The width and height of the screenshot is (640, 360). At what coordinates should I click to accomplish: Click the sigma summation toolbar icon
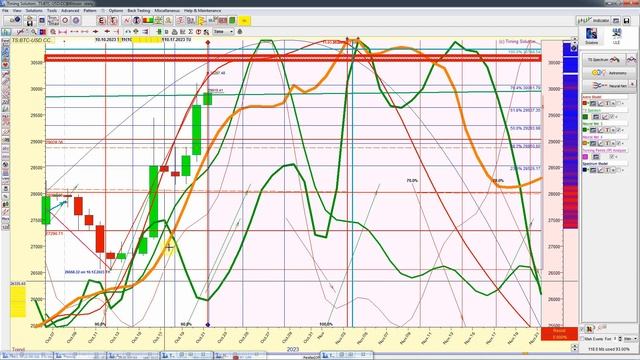[191, 31]
